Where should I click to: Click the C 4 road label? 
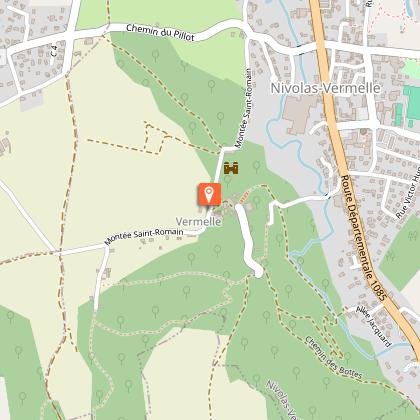pos(54,51)
